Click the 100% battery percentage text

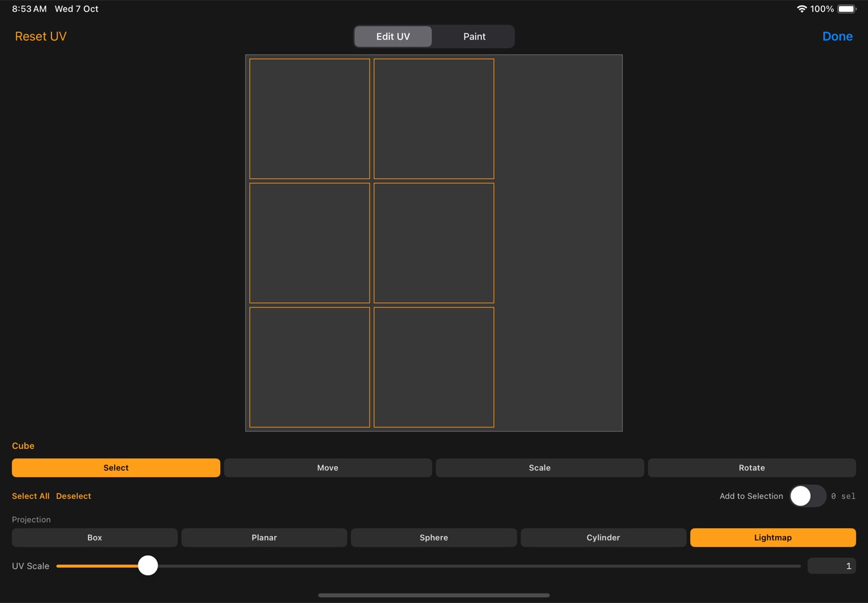click(822, 9)
